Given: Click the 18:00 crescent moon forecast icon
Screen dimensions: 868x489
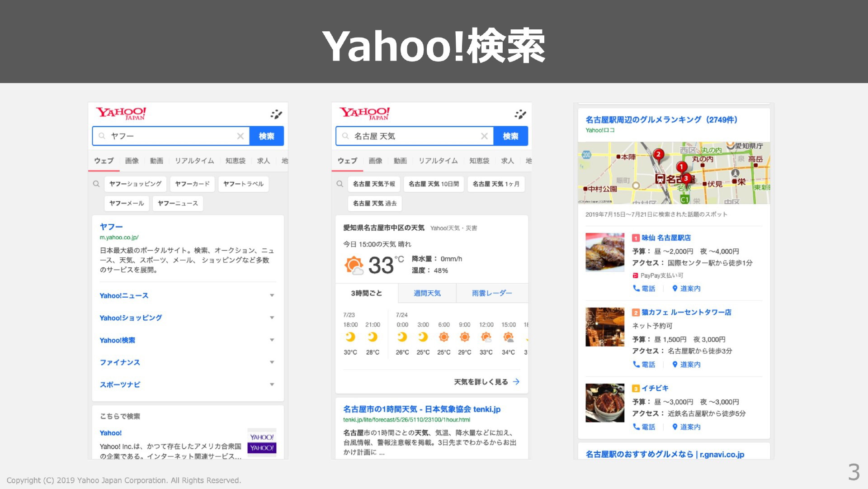Looking at the screenshot, I should [350, 337].
